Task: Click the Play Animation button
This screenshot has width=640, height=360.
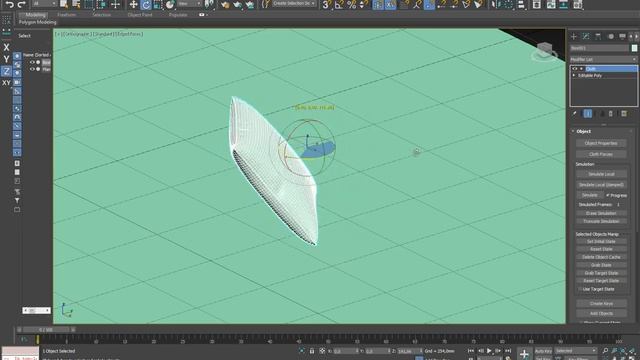Action: tap(489, 351)
